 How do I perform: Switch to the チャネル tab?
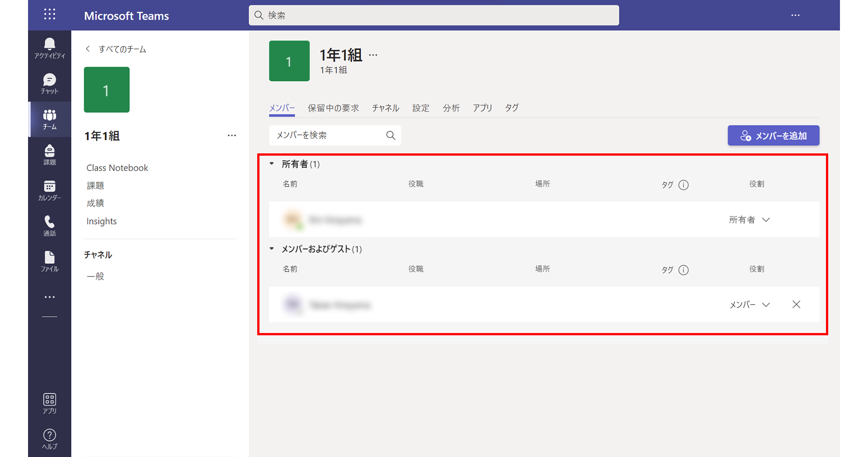pyautogui.click(x=386, y=108)
